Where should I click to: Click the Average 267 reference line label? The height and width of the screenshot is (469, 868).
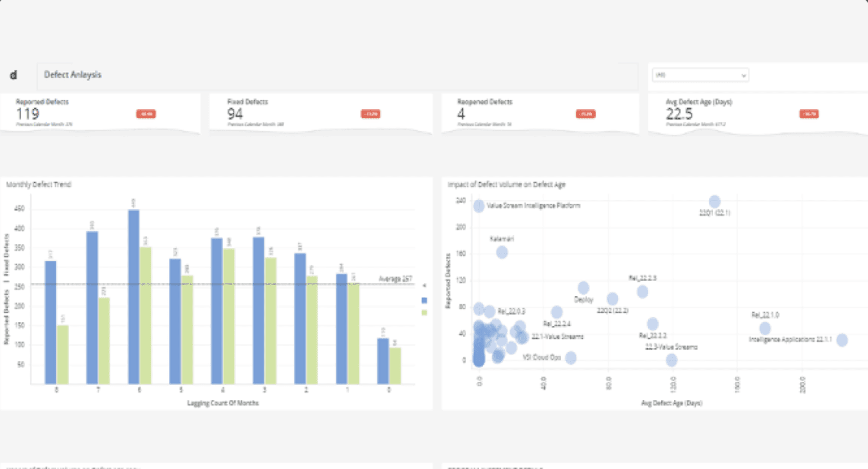point(395,279)
